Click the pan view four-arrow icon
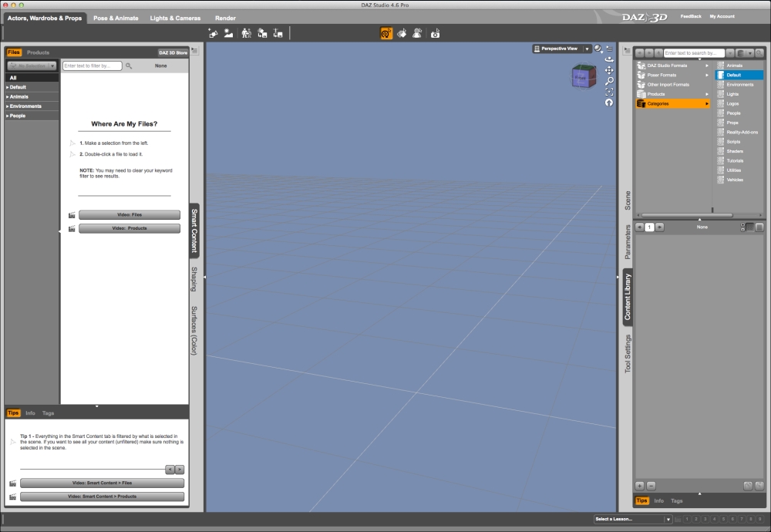771x532 pixels. click(609, 70)
